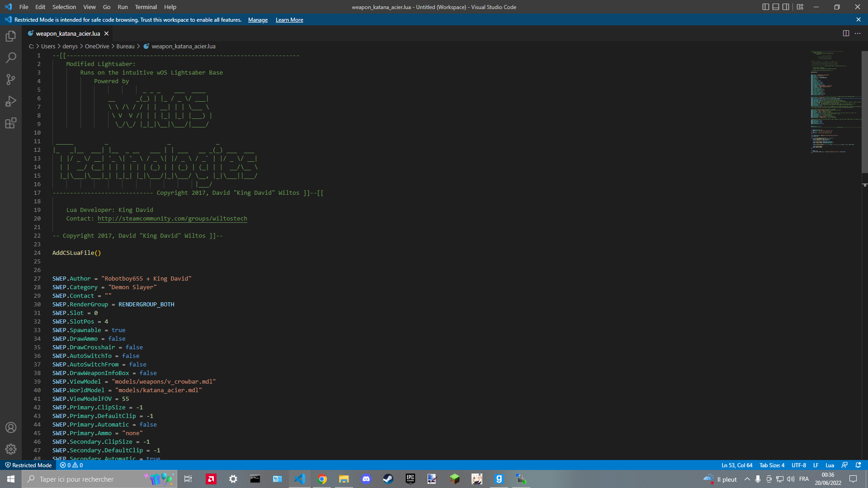This screenshot has width=868, height=488.
Task: Open Google Chrome from the taskbar
Action: pyautogui.click(x=322, y=479)
